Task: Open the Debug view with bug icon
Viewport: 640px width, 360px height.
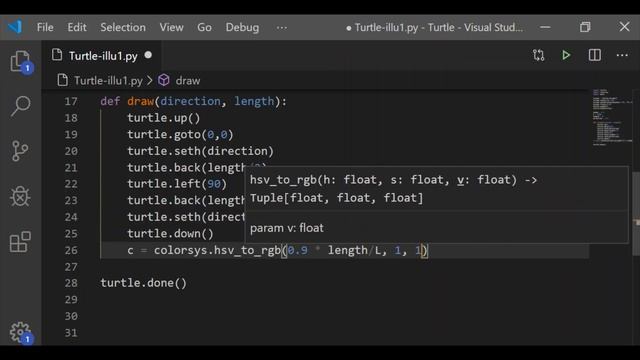Action: pos(20,197)
